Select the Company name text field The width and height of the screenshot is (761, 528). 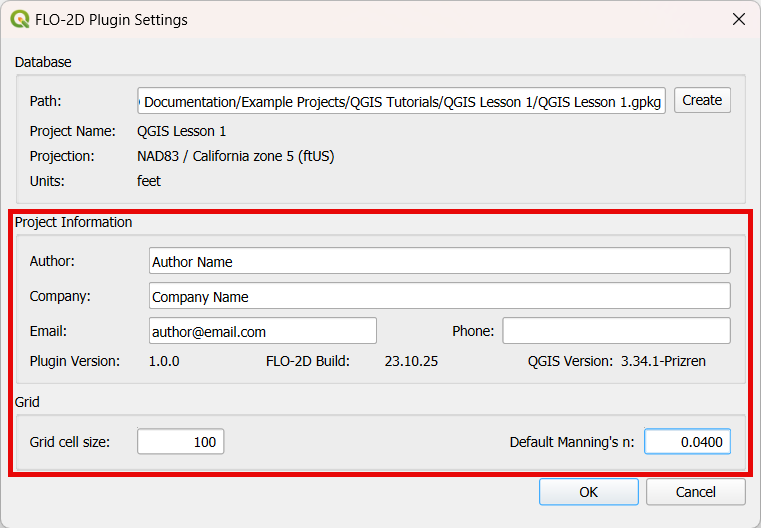tap(439, 296)
